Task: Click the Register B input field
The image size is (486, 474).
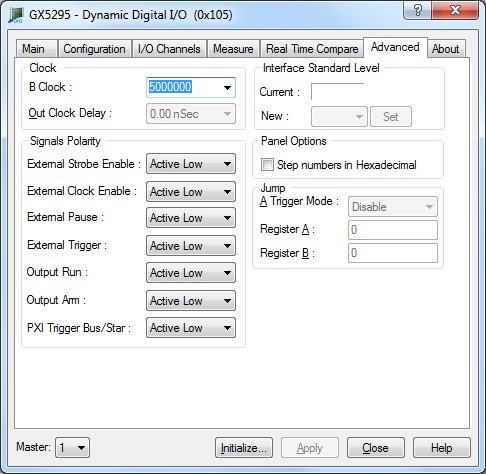Action: pos(393,253)
